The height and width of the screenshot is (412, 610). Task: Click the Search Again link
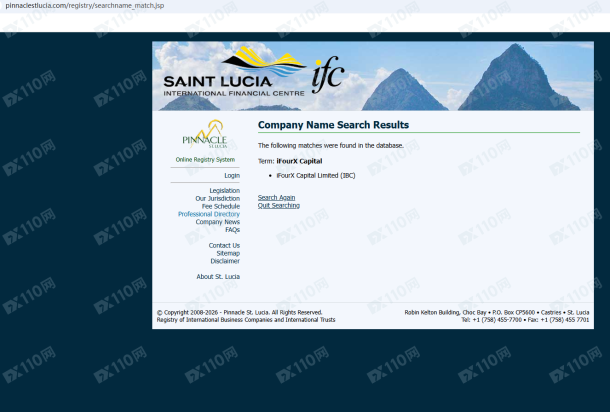(x=276, y=198)
